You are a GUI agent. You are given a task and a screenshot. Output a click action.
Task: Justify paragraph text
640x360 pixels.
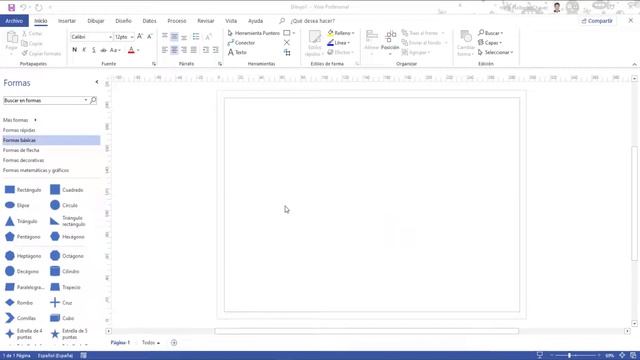tap(193, 50)
